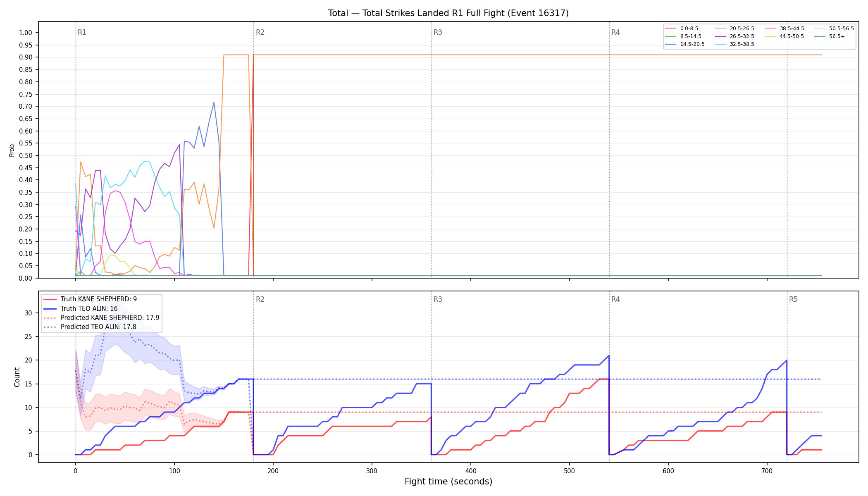This screenshot has width=868, height=496.
Task: Click the 300 tick on the fight time axis
Action: 372,471
